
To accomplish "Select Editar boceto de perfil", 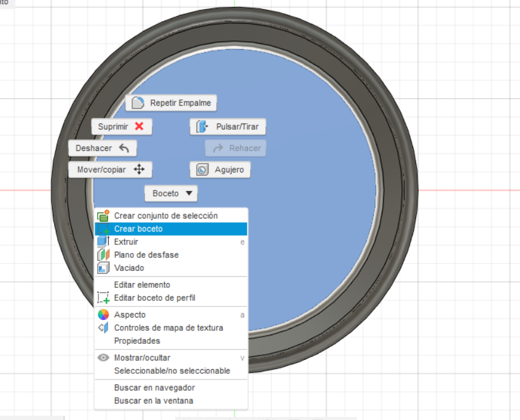I will (x=171, y=298).
